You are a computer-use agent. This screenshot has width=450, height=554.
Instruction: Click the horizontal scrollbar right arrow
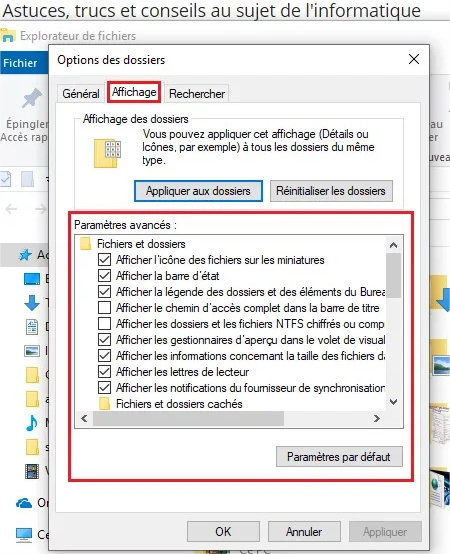(377, 419)
